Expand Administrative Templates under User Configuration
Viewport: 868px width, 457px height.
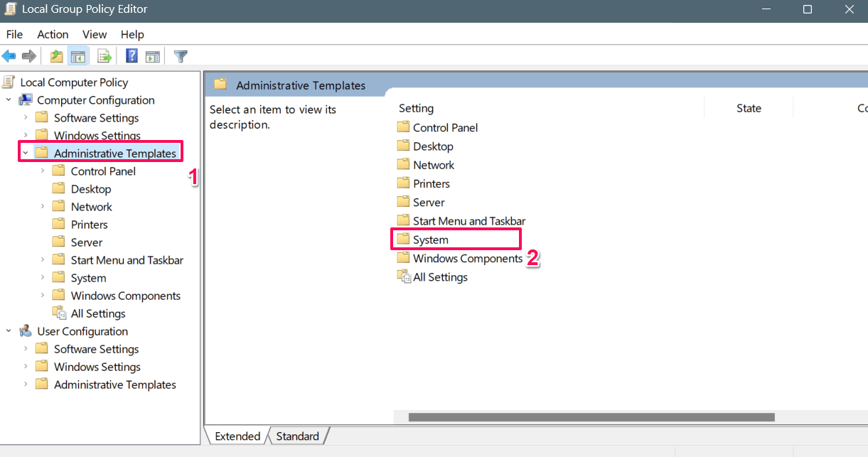pyautogui.click(x=26, y=384)
